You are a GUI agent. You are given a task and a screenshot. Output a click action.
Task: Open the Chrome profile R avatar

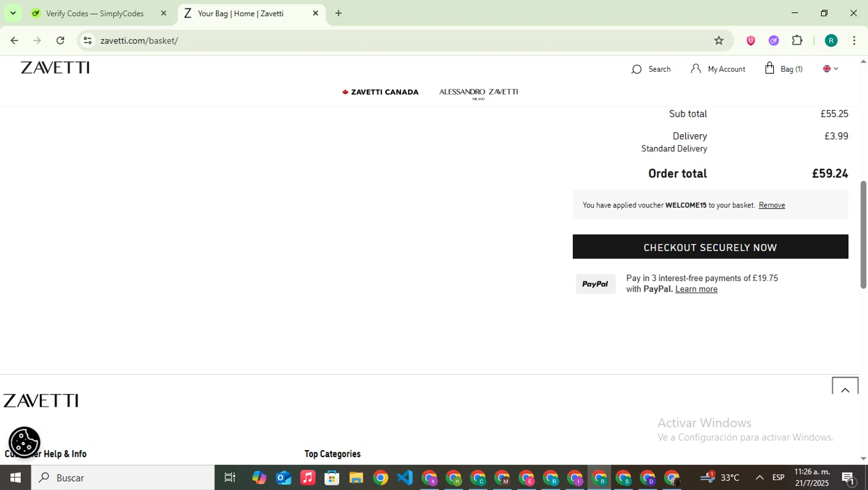tap(831, 40)
